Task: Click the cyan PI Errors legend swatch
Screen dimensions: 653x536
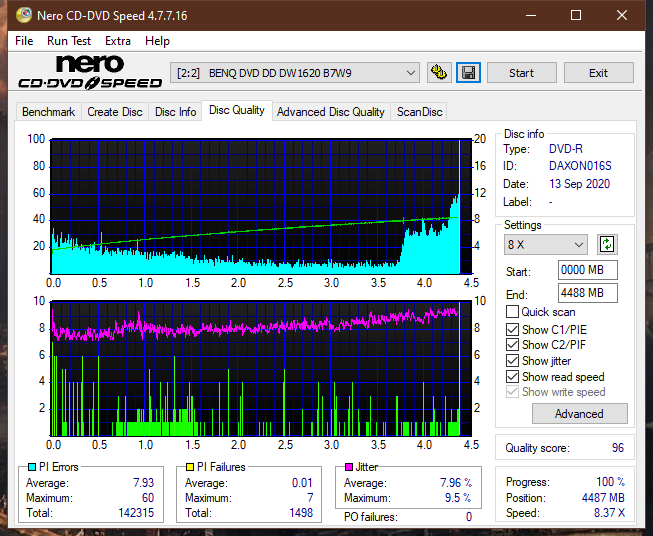Action: pyautogui.click(x=32, y=467)
